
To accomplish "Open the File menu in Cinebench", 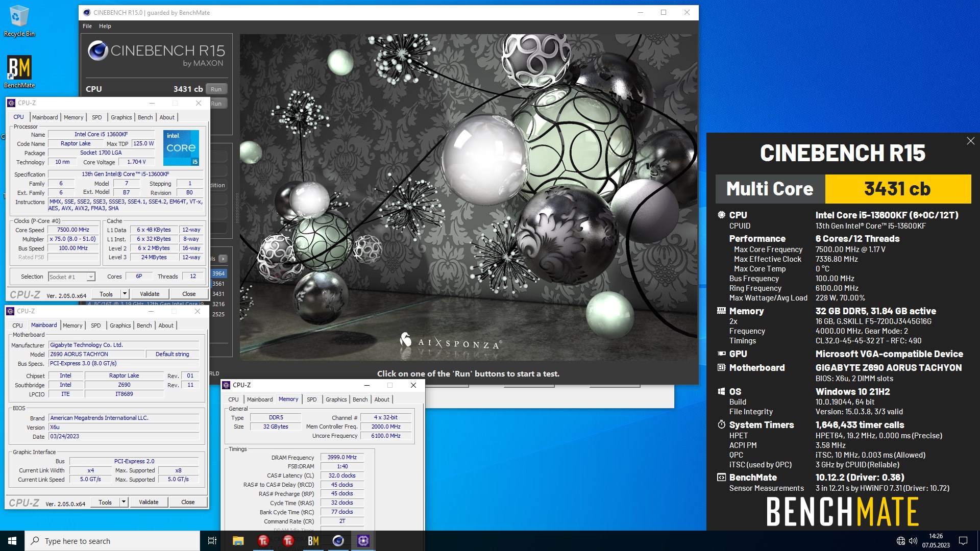I will (x=87, y=26).
